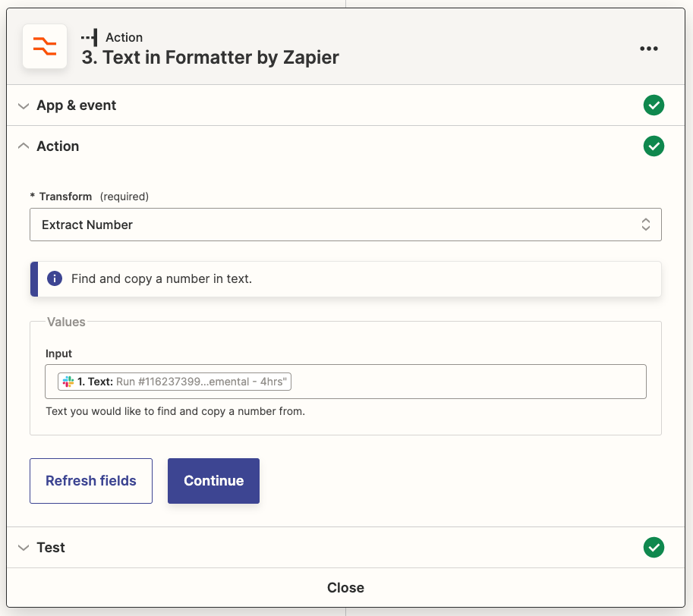Click the info icon next to the helper text
Viewport: 693px width, 616px height.
click(x=54, y=278)
